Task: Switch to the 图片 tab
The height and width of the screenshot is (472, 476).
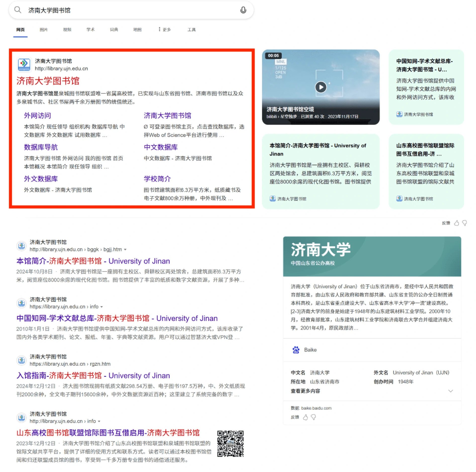Action: point(43,29)
